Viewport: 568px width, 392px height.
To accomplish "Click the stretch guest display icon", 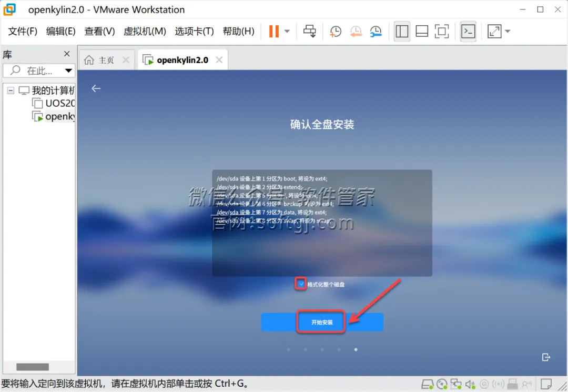I will pos(494,31).
